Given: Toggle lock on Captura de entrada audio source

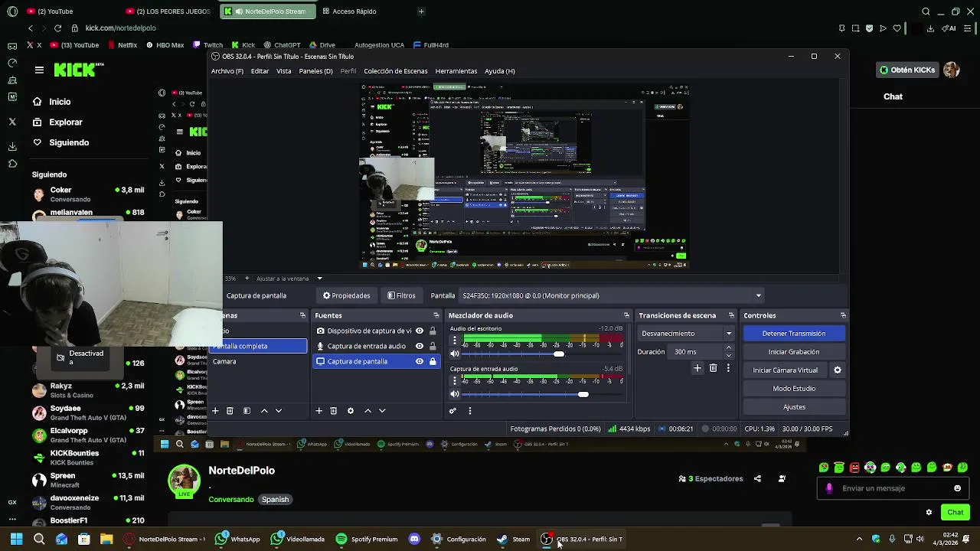Looking at the screenshot, I should [433, 346].
